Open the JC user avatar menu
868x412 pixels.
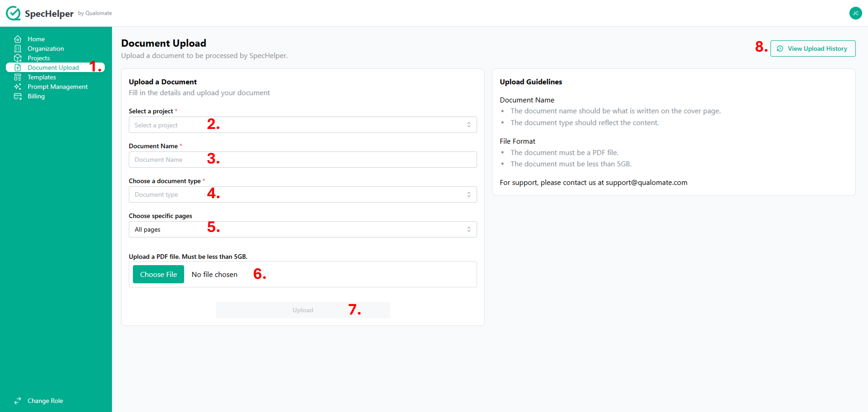pos(855,13)
